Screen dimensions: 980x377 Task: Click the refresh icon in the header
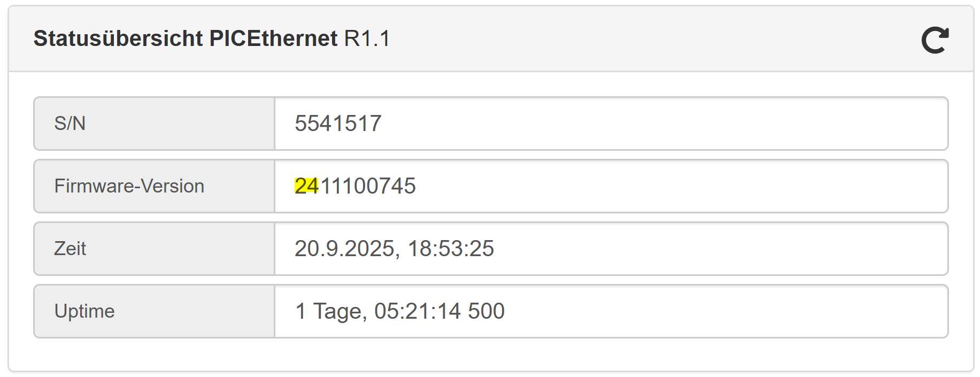pos(935,40)
